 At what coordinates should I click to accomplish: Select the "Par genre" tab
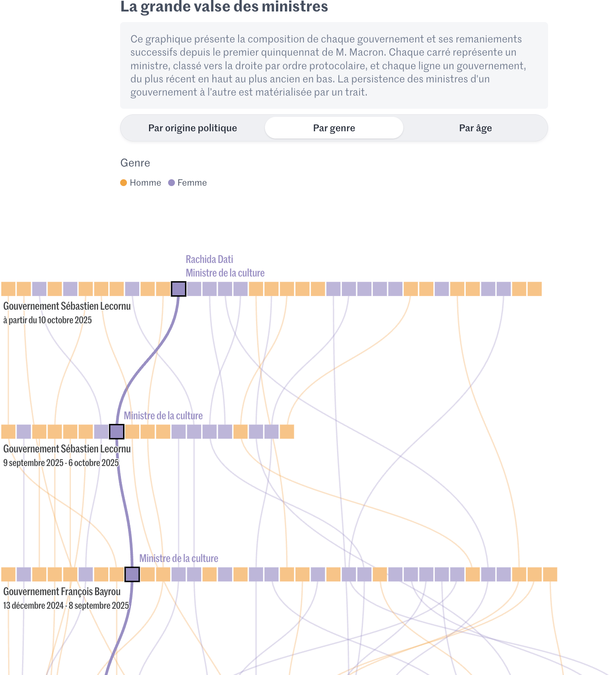click(x=334, y=128)
